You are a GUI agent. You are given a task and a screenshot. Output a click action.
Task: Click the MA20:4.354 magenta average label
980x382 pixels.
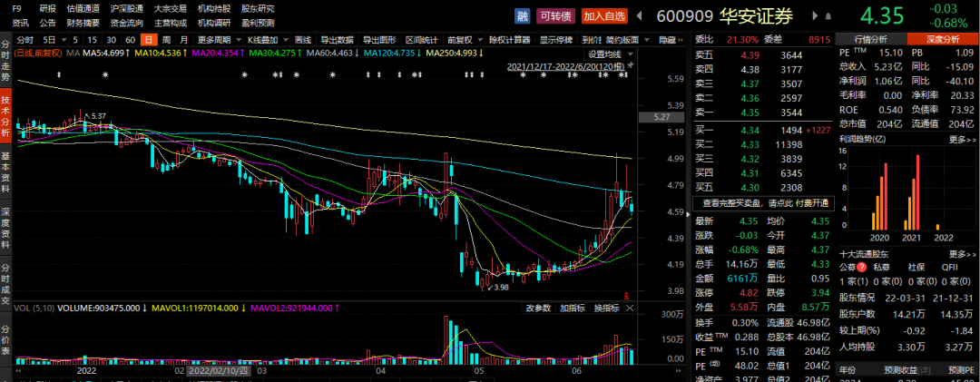pyautogui.click(x=215, y=54)
